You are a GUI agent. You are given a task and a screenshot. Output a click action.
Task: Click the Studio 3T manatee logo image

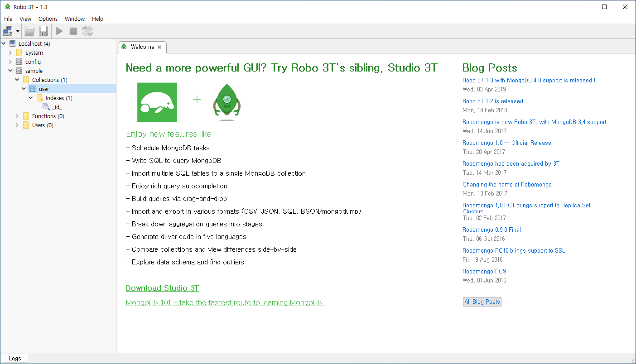(x=157, y=102)
